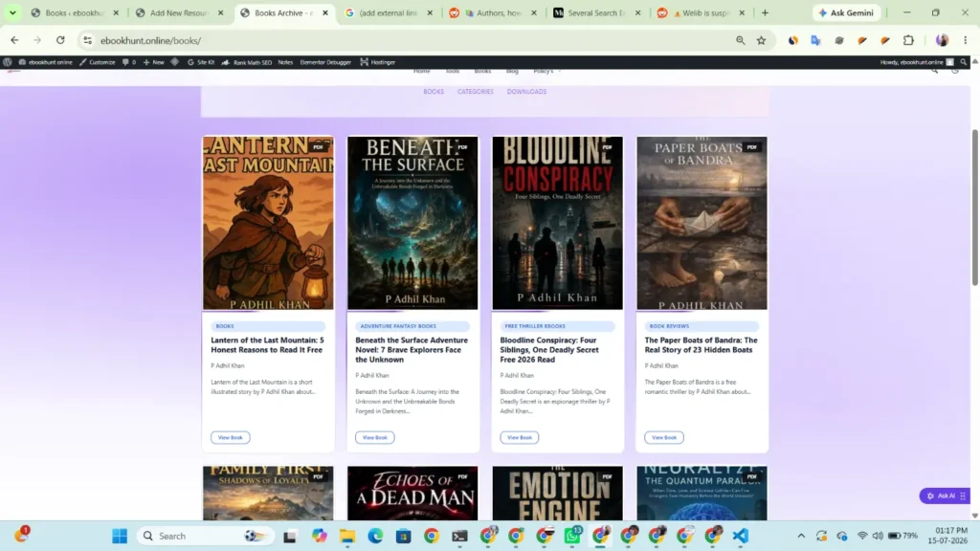Click the + New item in admin bar

coord(153,62)
